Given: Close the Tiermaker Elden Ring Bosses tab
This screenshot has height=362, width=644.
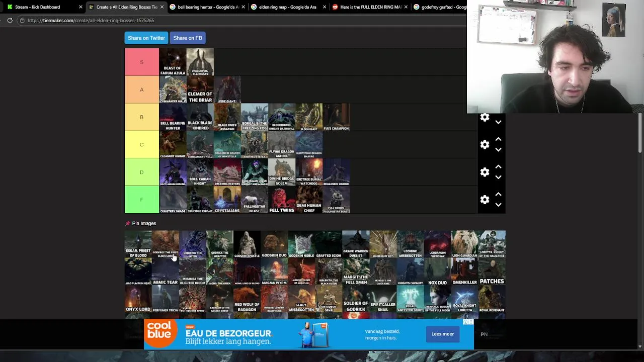Looking at the screenshot, I should pos(162,7).
